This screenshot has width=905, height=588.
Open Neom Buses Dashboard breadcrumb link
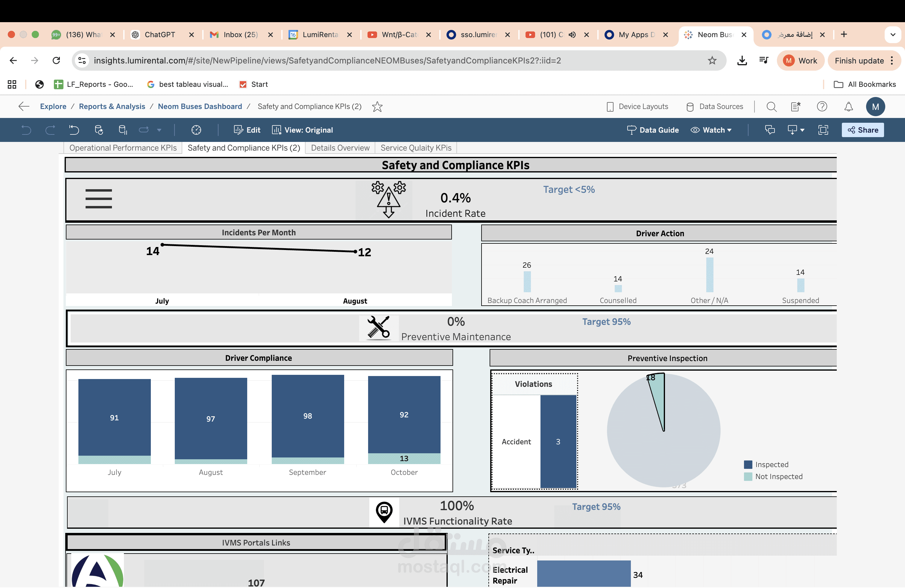coord(200,107)
